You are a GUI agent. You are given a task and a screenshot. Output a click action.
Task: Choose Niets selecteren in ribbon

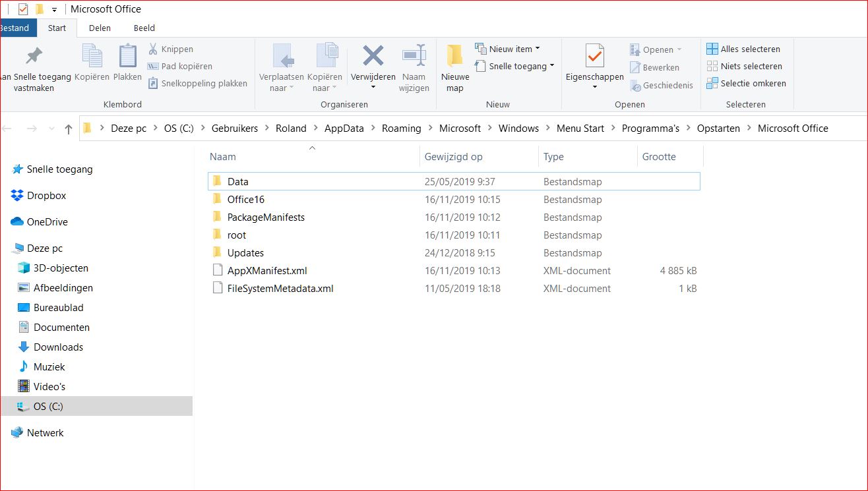(744, 67)
